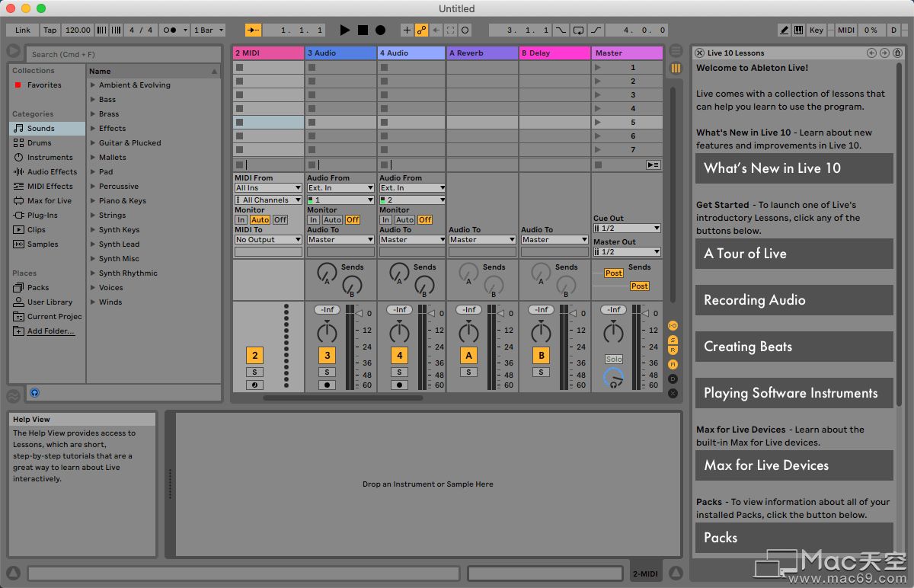Viewport: 914px width, 588px height.
Task: Toggle the Crossfader section show button
Action: pyautogui.click(x=673, y=393)
